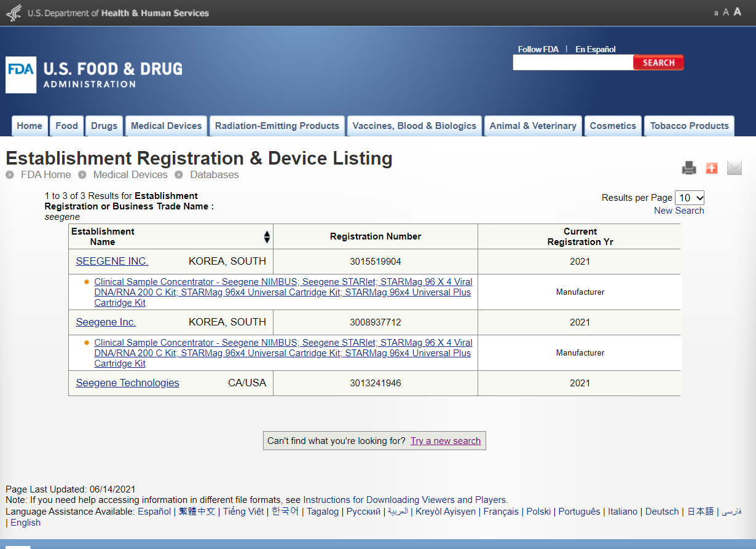Click registration number 3008937712
The image size is (756, 549).
point(376,322)
